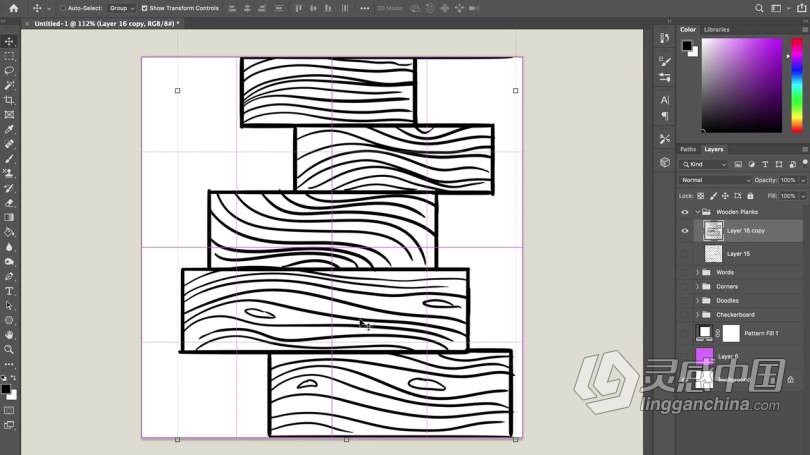Show the Layer 15 layer
The image size is (810, 455).
pyautogui.click(x=685, y=254)
